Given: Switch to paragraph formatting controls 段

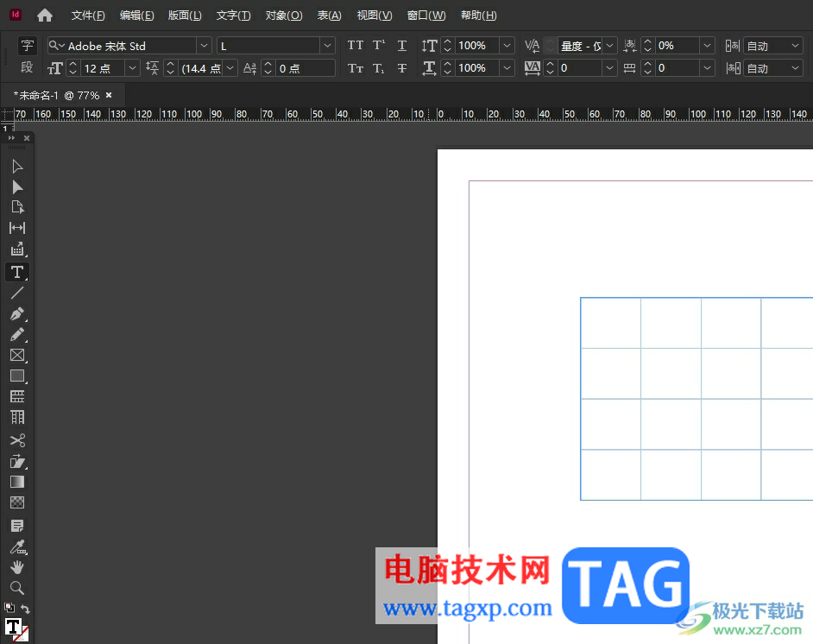Looking at the screenshot, I should pyautogui.click(x=27, y=67).
